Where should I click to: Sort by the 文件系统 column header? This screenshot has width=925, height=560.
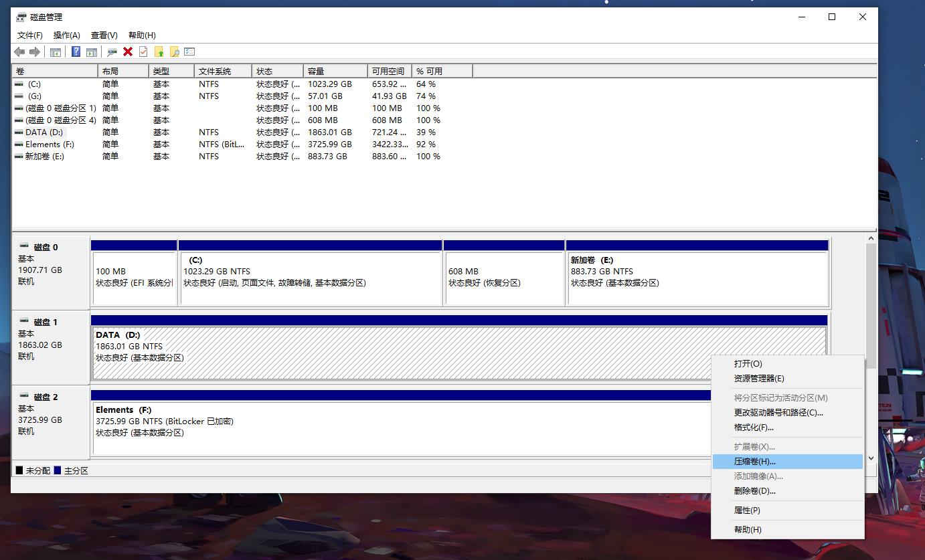(223, 71)
